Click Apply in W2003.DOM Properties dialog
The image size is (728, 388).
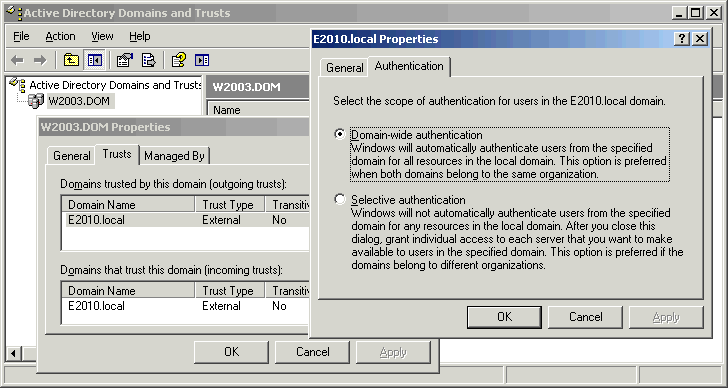pos(393,352)
